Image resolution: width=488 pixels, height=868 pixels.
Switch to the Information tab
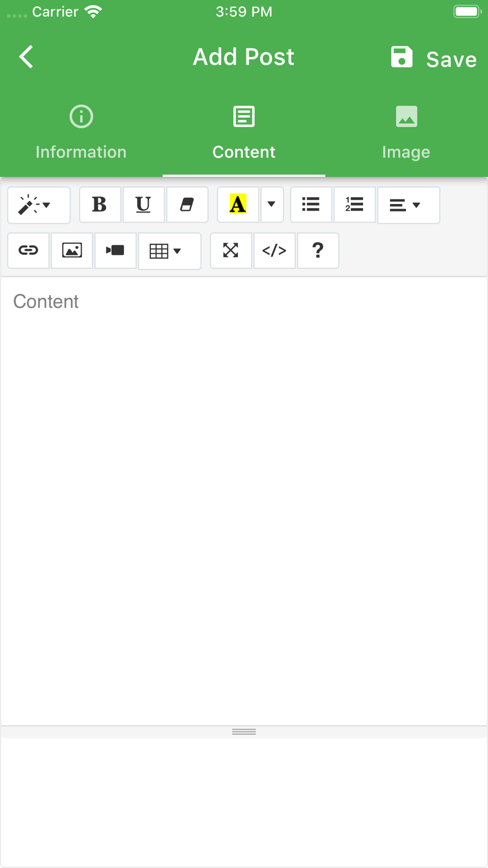(x=81, y=133)
